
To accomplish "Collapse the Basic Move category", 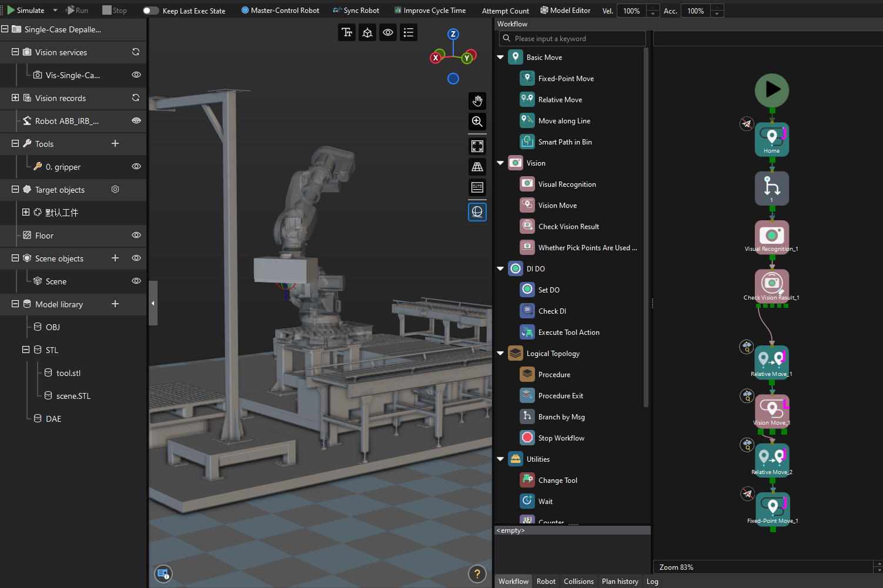I will click(x=500, y=58).
